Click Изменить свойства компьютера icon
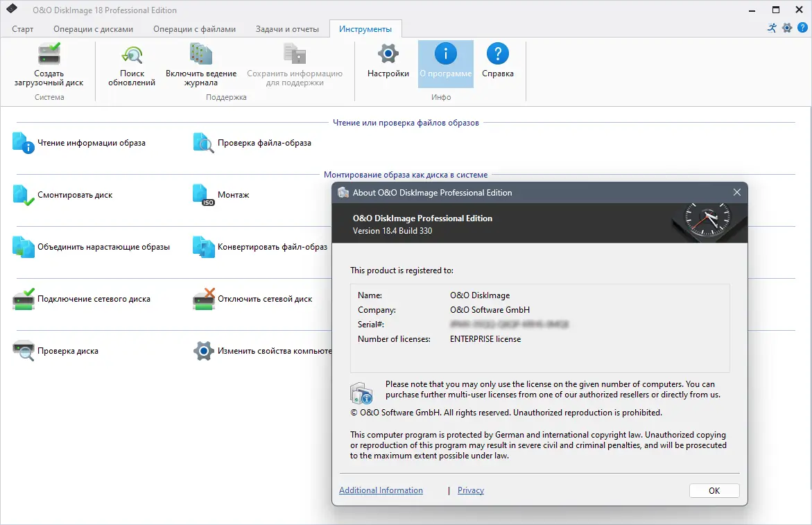Viewport: 812px width, 525px height. click(x=203, y=351)
